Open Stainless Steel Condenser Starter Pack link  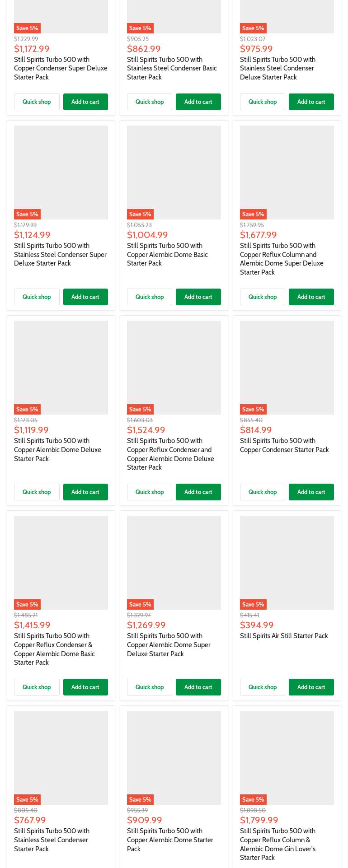point(52,840)
